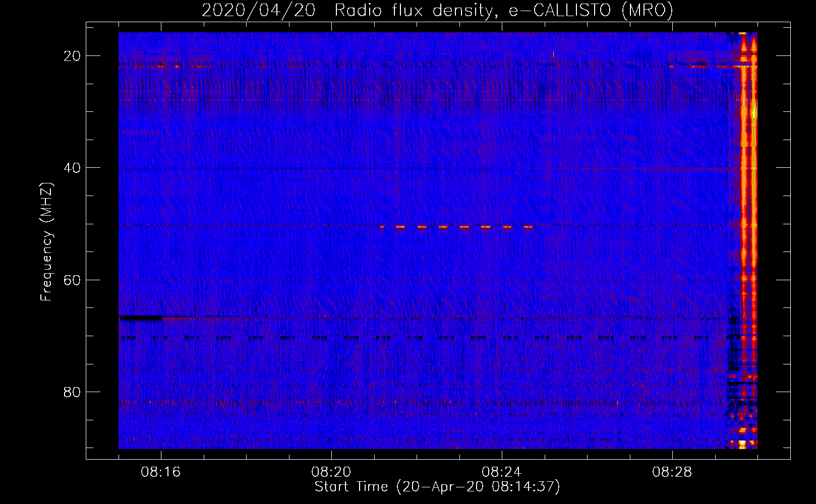Click the 40 frequency tick label
Image resolution: width=816 pixels, height=504 pixels.
(x=72, y=168)
